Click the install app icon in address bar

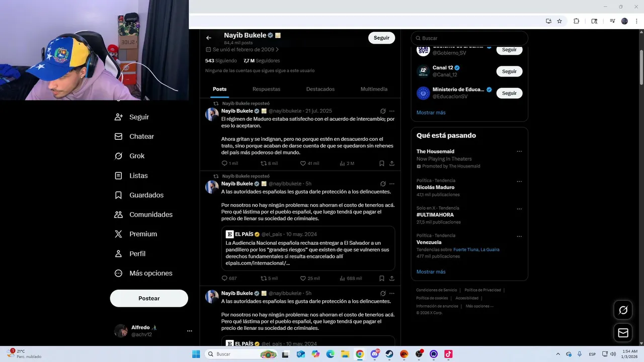548,21
